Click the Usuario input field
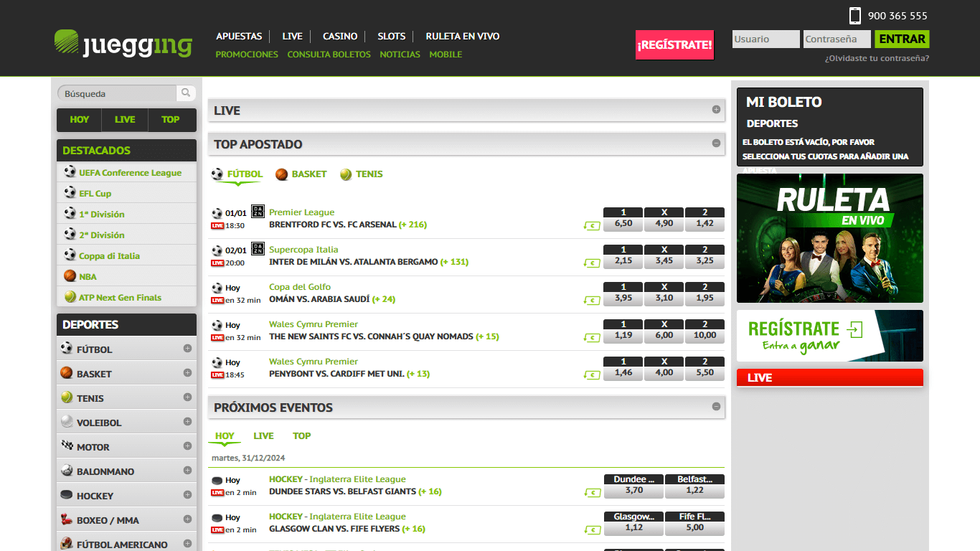 tap(765, 39)
